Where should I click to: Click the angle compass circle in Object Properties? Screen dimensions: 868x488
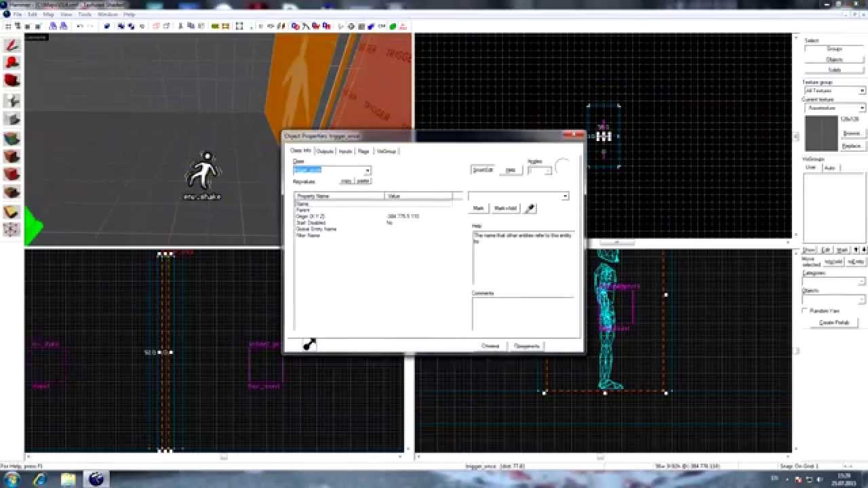[562, 166]
